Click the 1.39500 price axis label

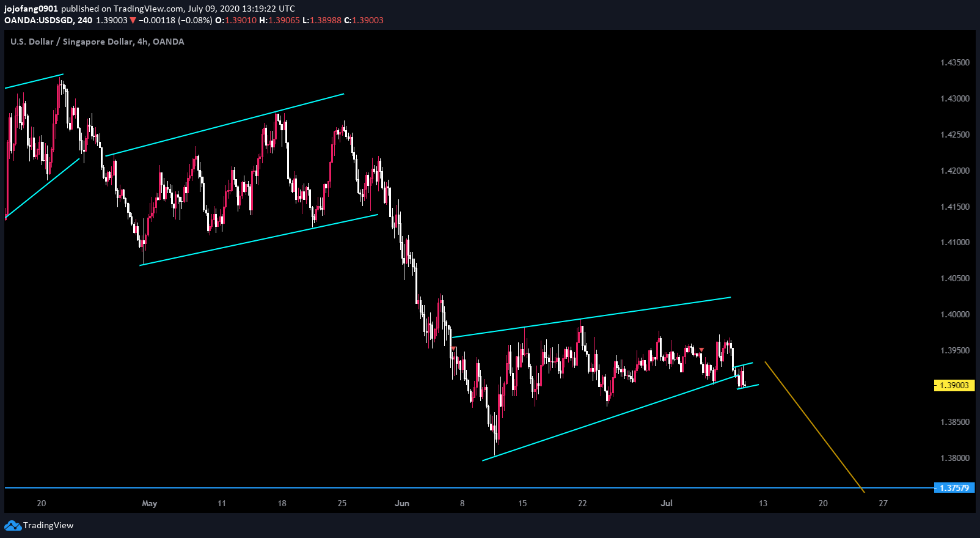(x=955, y=350)
